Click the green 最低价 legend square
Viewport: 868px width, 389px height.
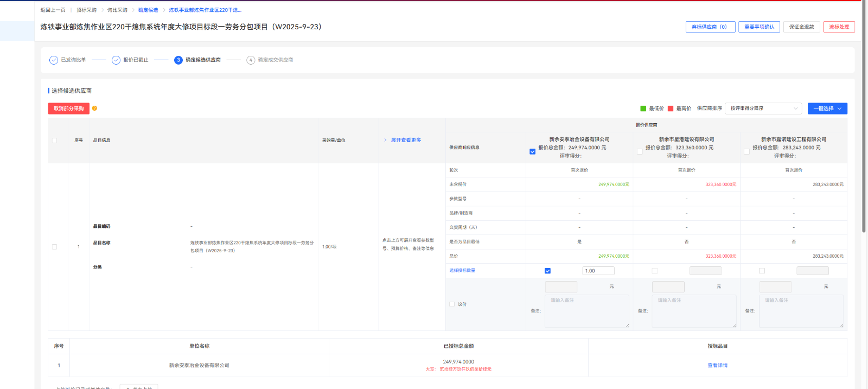(643, 109)
